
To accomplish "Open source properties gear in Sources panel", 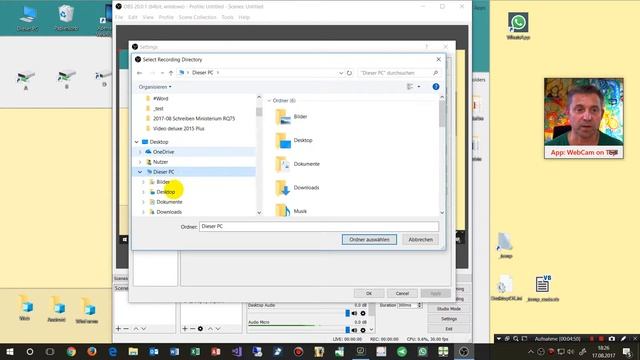I will click(x=200, y=329).
